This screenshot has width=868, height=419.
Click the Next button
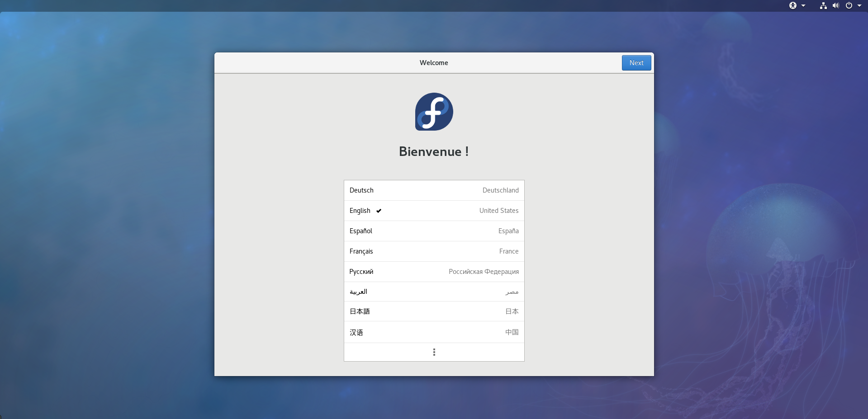[636, 63]
